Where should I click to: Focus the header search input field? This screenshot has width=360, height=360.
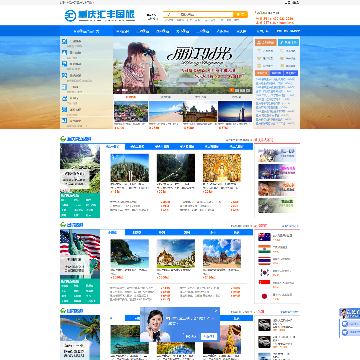point(198,14)
